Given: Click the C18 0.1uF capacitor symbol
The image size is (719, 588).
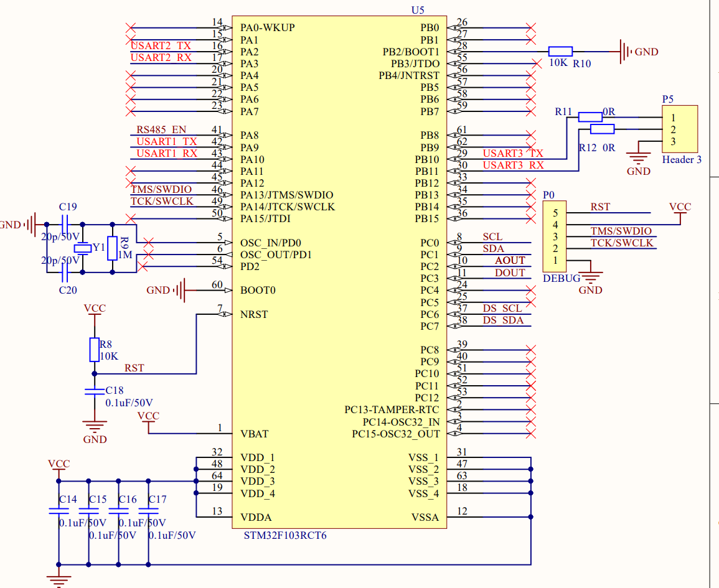Looking at the screenshot, I should [x=95, y=391].
